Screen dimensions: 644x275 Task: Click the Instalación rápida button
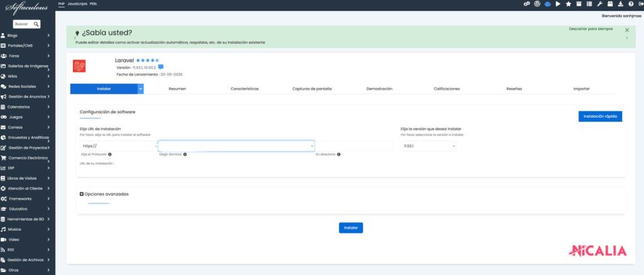click(600, 116)
